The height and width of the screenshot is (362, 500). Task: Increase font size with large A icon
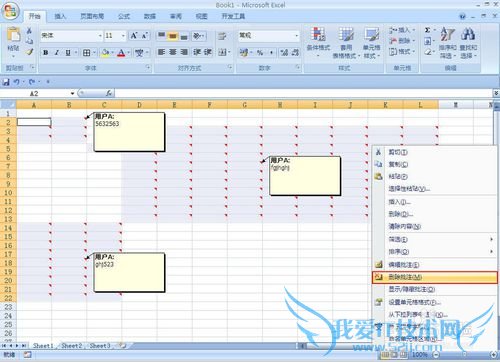[x=134, y=35]
